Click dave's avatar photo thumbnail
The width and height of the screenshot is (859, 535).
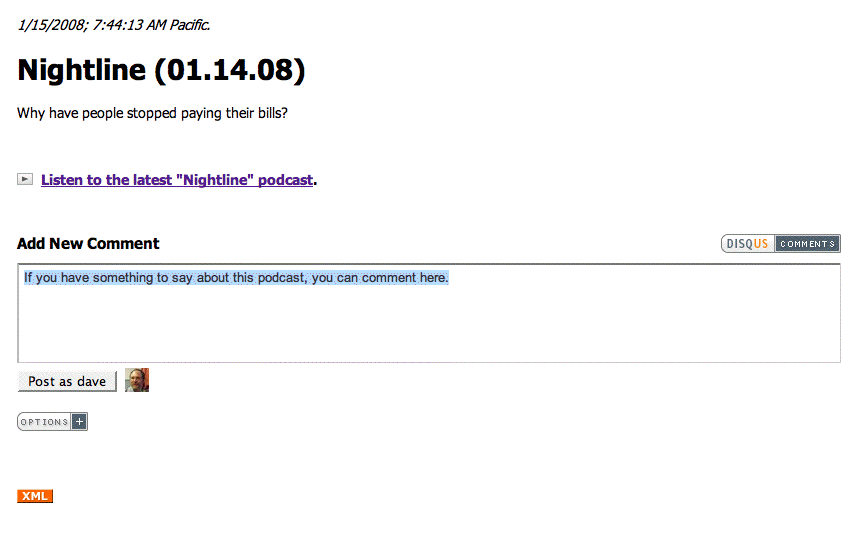tap(137, 380)
